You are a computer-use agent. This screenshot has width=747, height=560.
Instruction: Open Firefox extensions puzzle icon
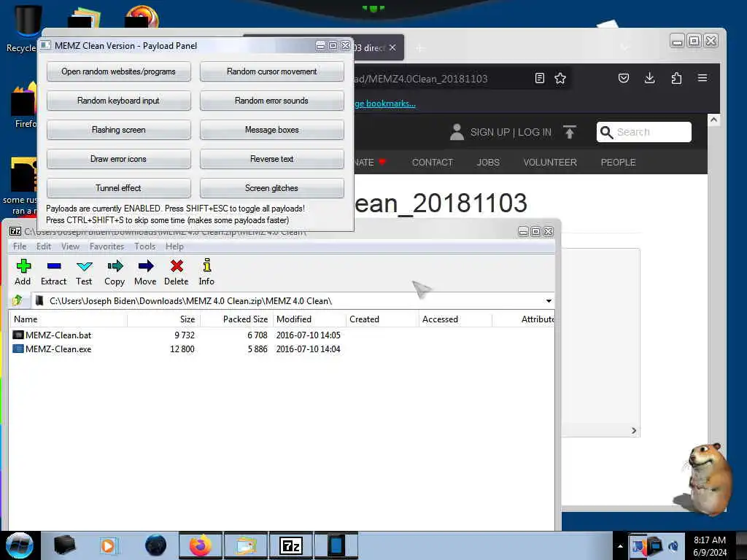676,78
